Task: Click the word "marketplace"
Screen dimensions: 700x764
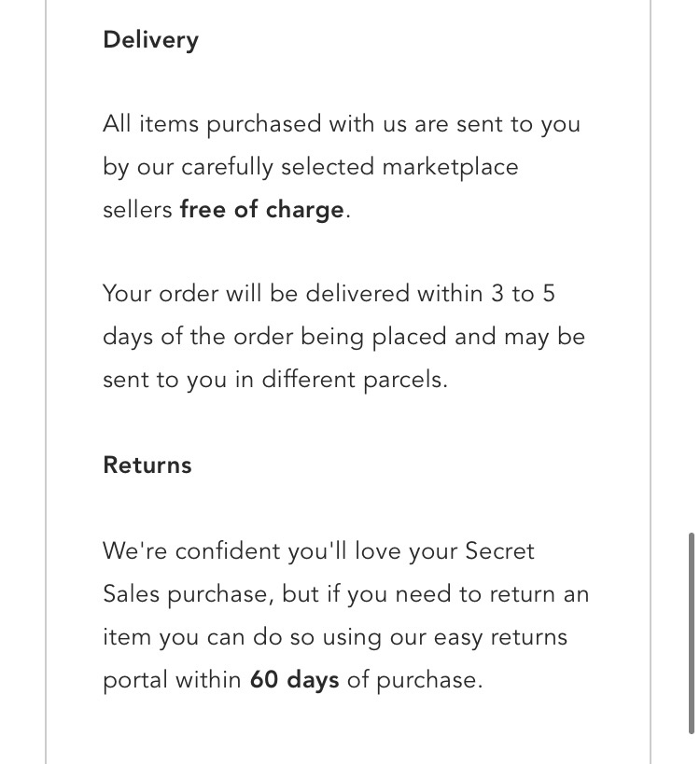Action: 450,167
